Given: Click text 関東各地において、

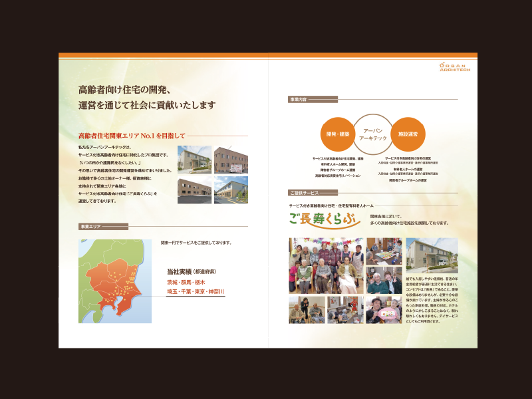Looking at the screenshot, I should [386, 216].
